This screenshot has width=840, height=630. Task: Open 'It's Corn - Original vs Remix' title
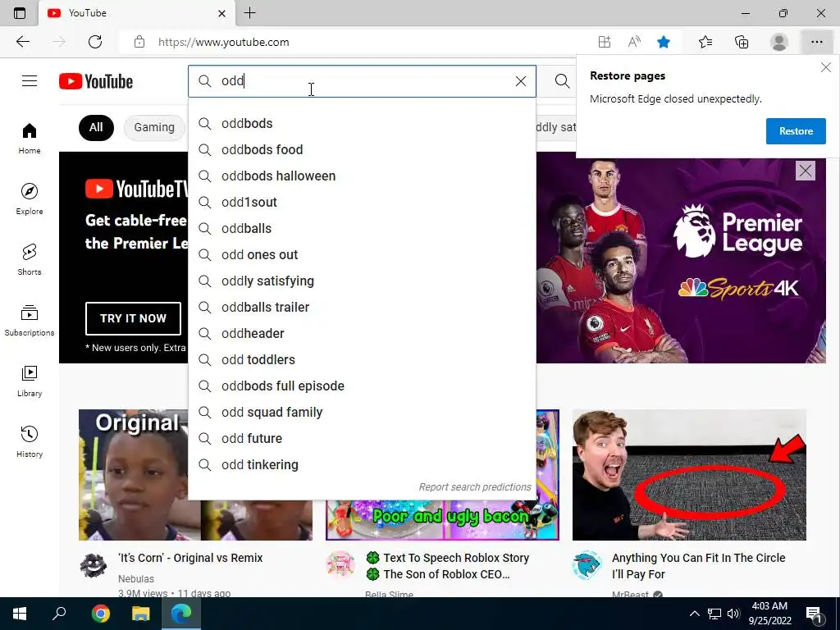click(x=190, y=558)
